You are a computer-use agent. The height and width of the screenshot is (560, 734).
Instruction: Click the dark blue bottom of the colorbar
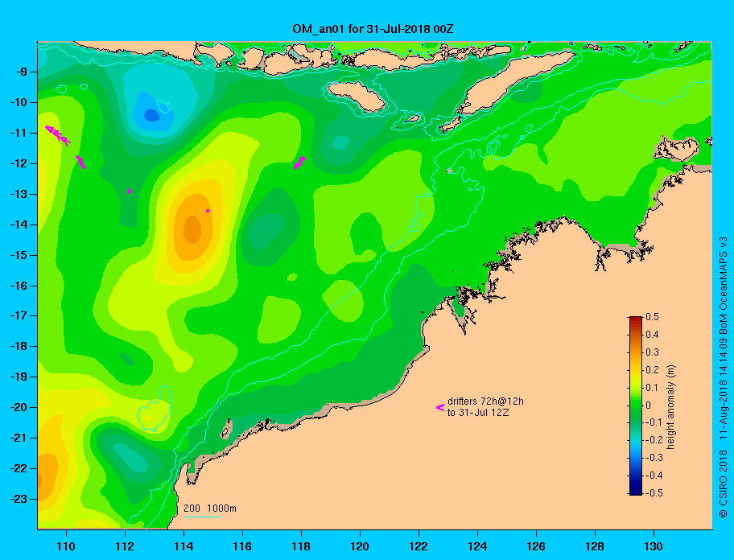(636, 492)
